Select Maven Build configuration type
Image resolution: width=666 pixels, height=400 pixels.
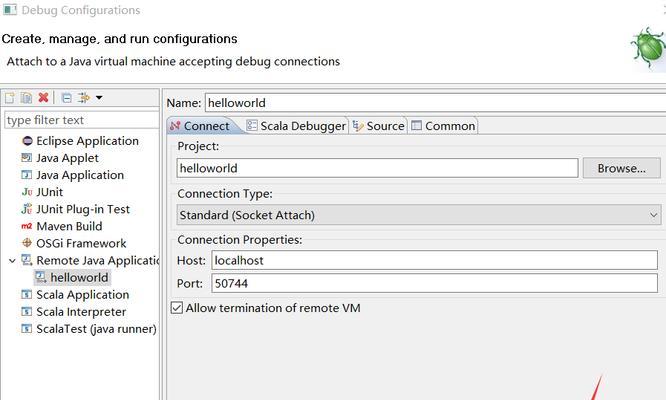click(x=69, y=226)
